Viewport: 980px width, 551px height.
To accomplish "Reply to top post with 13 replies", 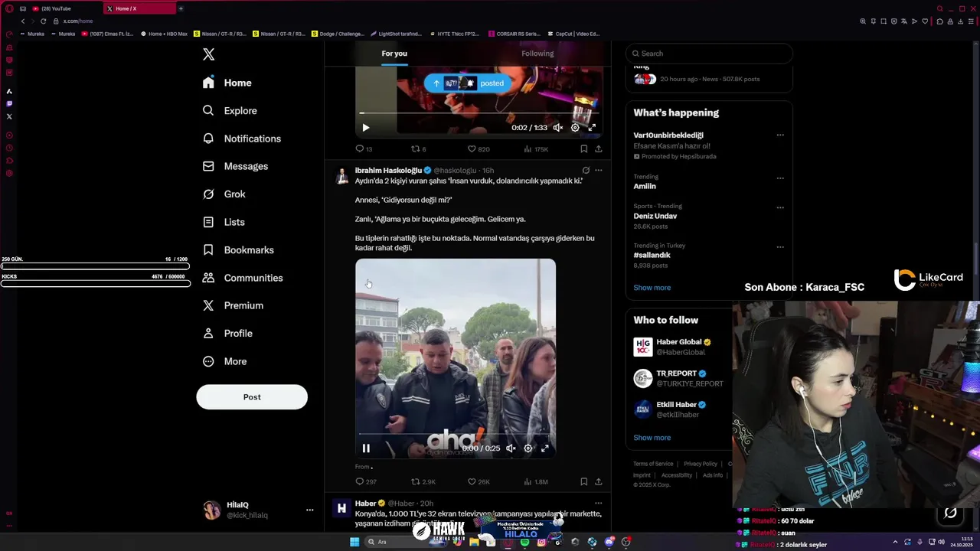I will [x=364, y=149].
